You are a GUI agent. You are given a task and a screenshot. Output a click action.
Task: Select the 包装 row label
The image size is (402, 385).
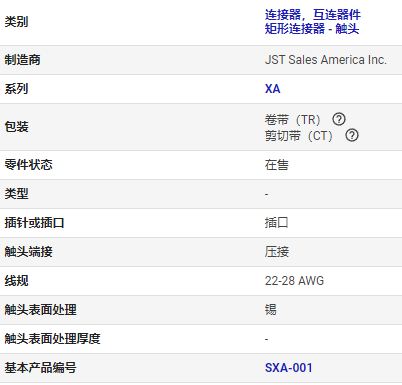pos(16,127)
